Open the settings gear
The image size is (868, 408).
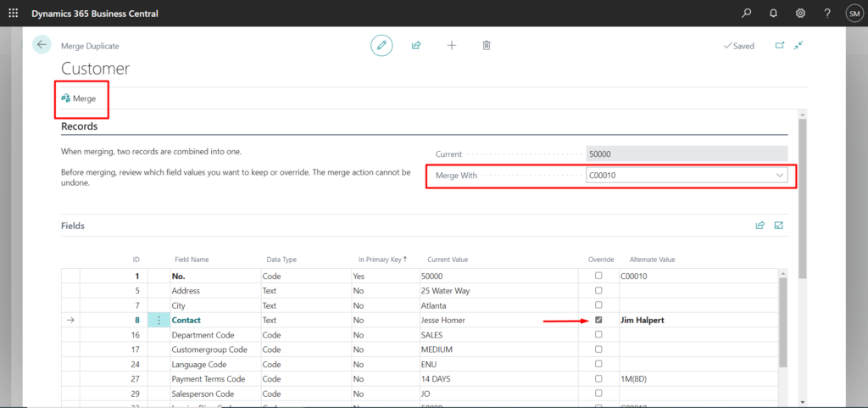(800, 14)
